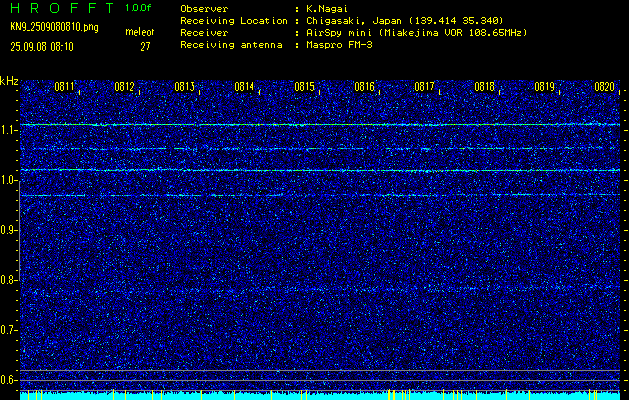This screenshot has width=629, height=400.
Task: Click the 0.8 frequency axis label
Action: tap(7, 280)
